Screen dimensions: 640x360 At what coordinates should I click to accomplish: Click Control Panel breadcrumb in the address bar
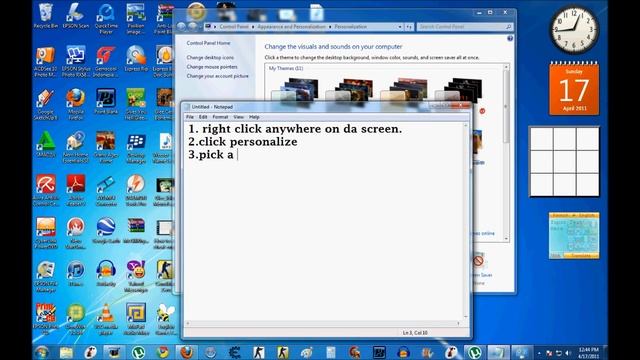(x=234, y=27)
